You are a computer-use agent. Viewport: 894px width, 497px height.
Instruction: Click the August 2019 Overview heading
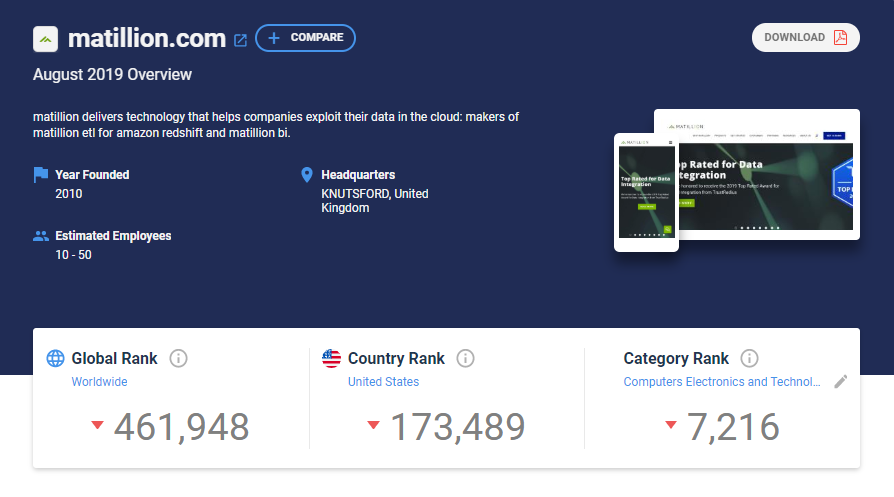pyautogui.click(x=112, y=75)
